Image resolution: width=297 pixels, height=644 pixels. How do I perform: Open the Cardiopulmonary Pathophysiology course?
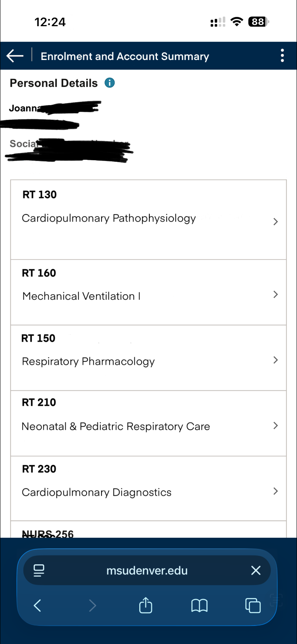pos(109,219)
